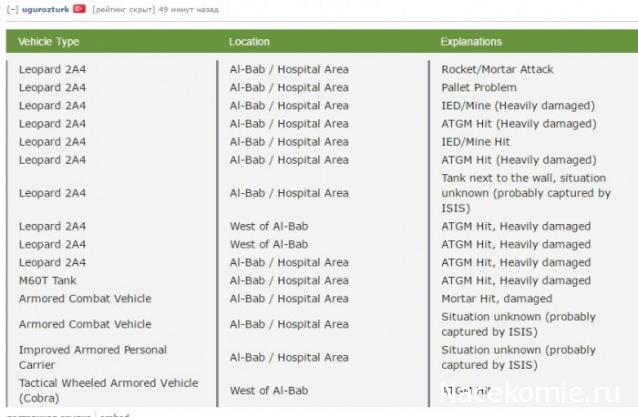Screen dimensions: 638x417
Task: Open the ugurozturk user profile
Action: coord(44,9)
